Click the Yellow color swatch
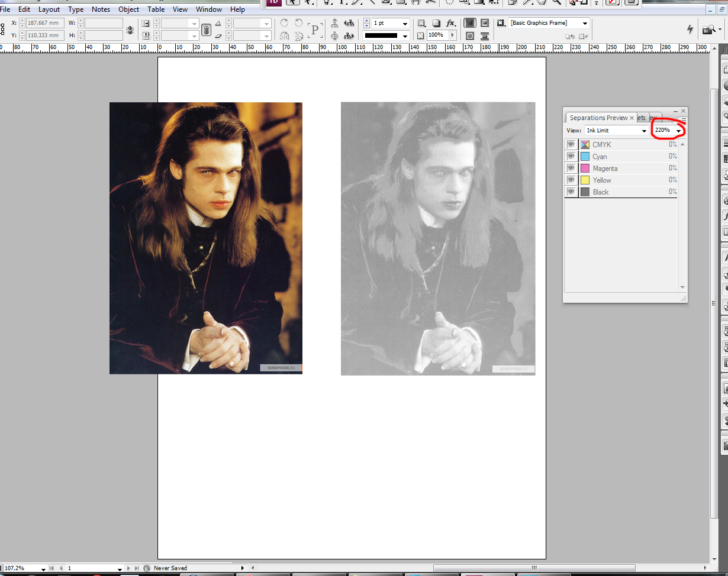The width and height of the screenshot is (728, 576). 585,180
